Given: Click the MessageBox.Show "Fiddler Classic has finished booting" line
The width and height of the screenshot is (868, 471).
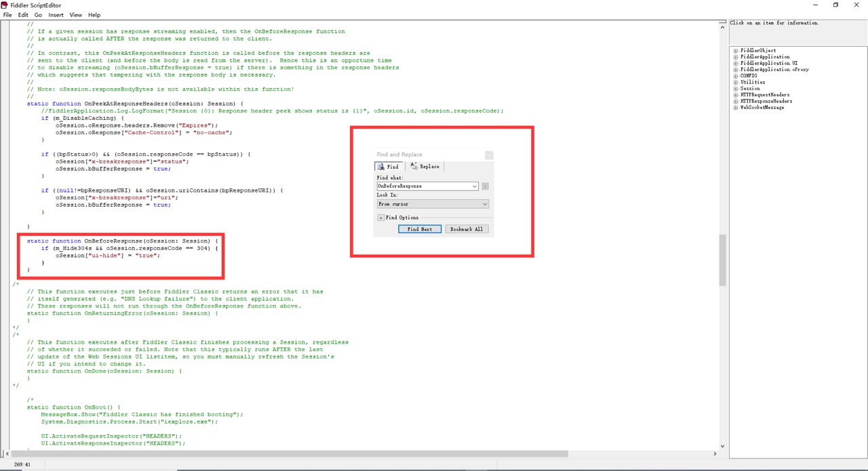Looking at the screenshot, I should coord(142,414).
